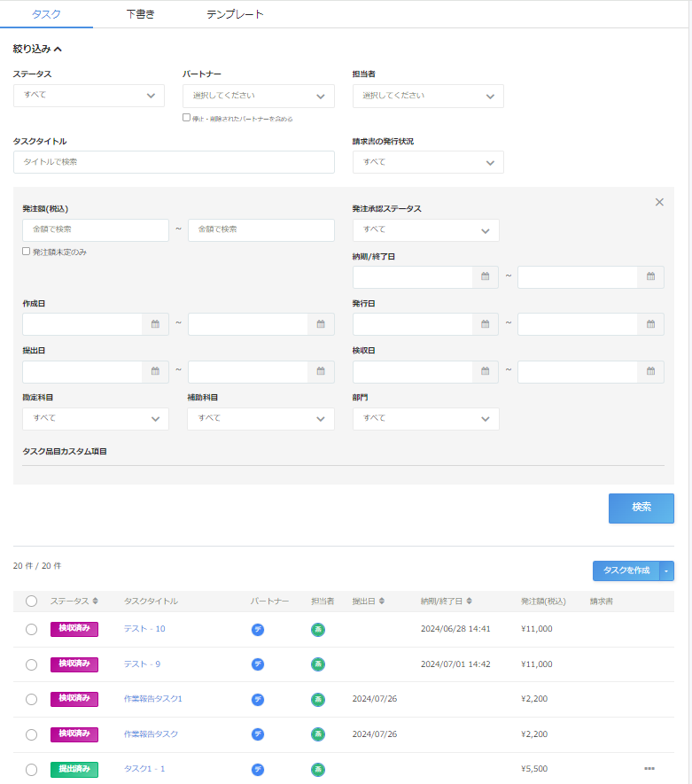Screen dimensions: 692x784
Task: Open the 担当者 dropdown
Action: (x=428, y=96)
